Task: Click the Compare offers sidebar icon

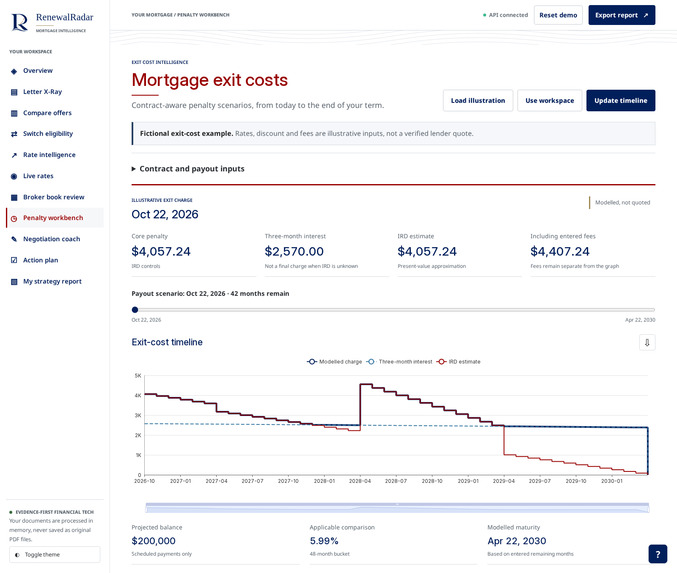Action: (14, 113)
